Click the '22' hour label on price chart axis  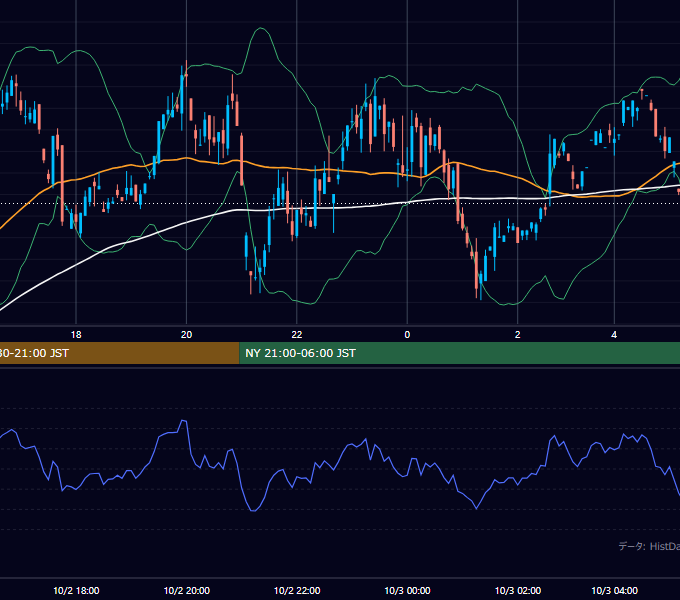coord(297,335)
